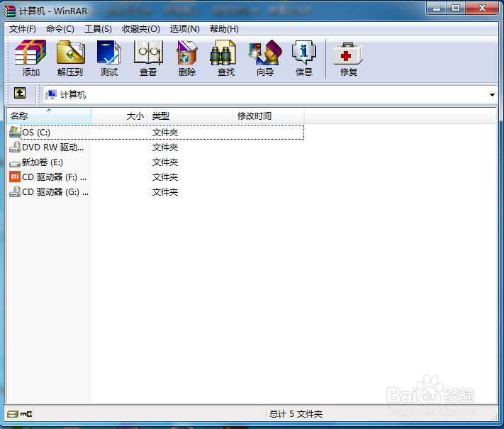Viewport: 504px width, 429px height.
Task: Click the DVD RW drive icon
Action: tap(15, 147)
